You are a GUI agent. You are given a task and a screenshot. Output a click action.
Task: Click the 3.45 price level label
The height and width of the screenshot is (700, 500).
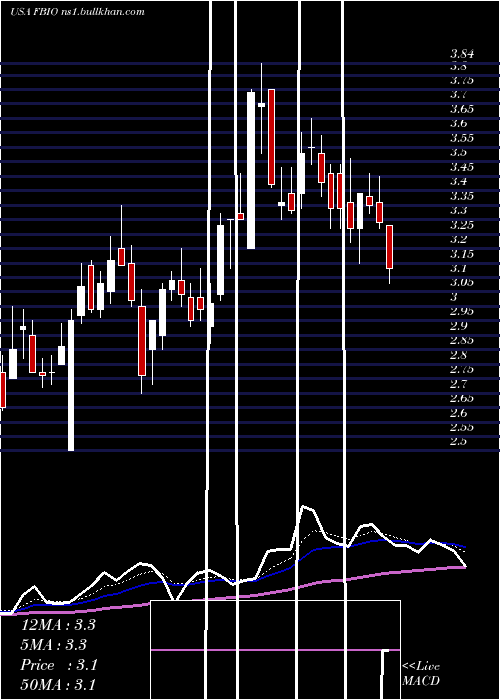pyautogui.click(x=462, y=167)
